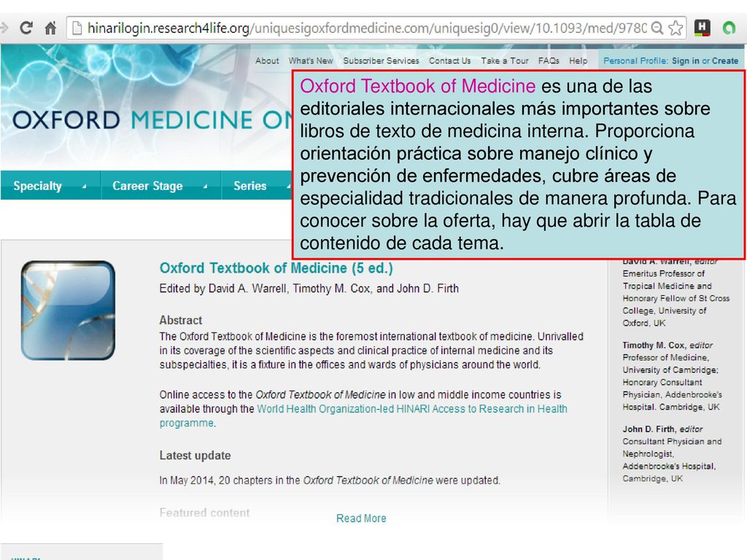Expand abstract with Read More
The image size is (747, 560).
pos(361,518)
